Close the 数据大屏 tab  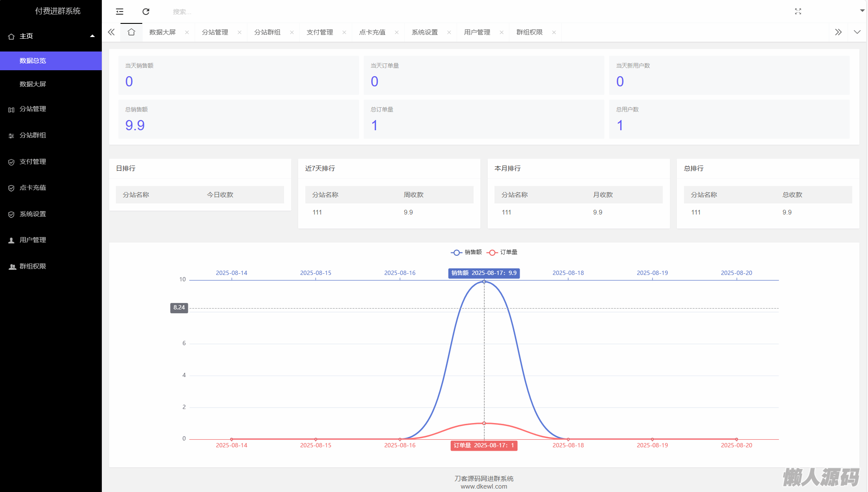point(187,32)
